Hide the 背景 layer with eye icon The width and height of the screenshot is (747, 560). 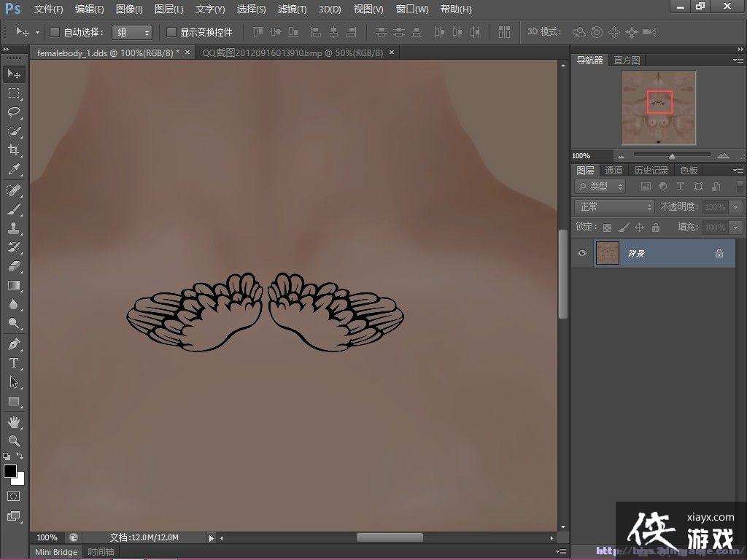pos(582,253)
